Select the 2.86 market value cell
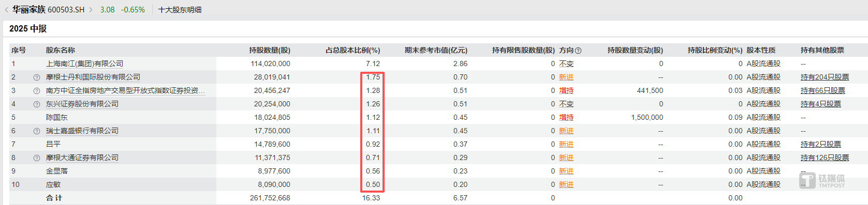Viewport: 868px width, 205px height. (x=460, y=64)
